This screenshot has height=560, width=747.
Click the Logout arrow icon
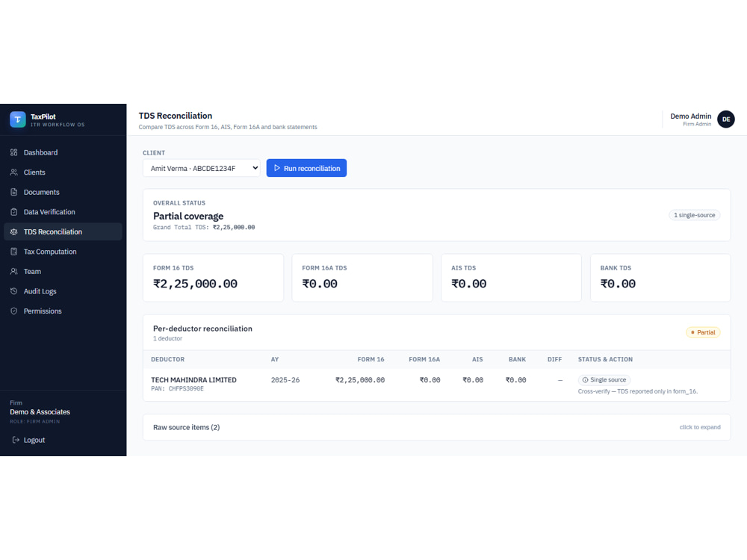tap(16, 440)
